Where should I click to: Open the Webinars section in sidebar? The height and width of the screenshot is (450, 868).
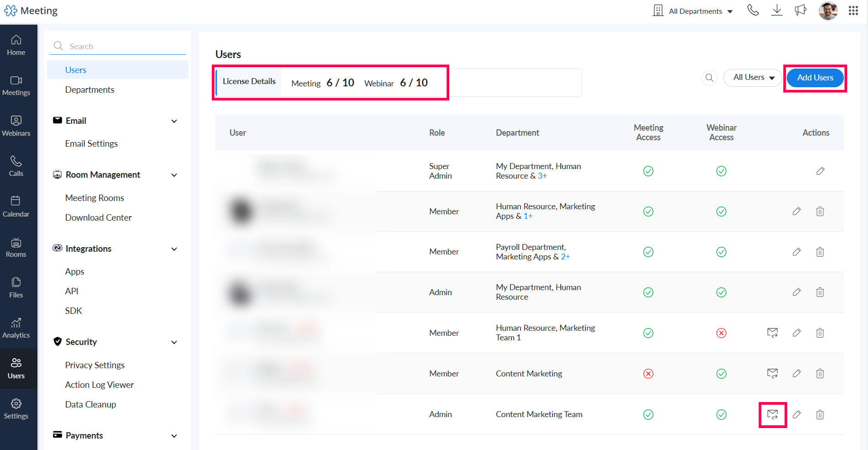16,126
